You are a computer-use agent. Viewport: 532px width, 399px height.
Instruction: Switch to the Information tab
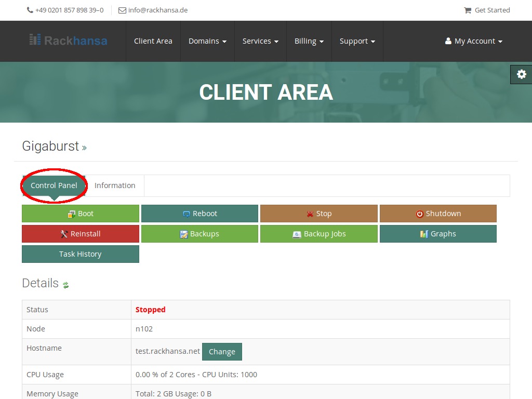point(115,185)
